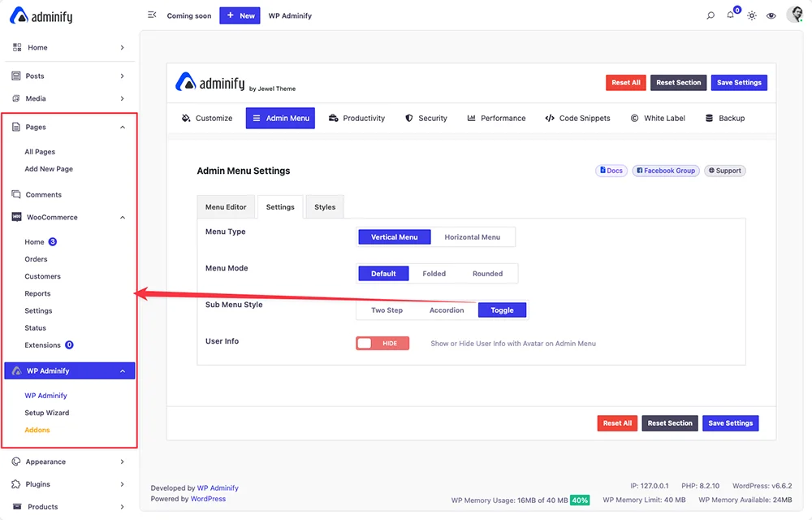Select the Settings sub-tab
812x520 pixels.
280,206
